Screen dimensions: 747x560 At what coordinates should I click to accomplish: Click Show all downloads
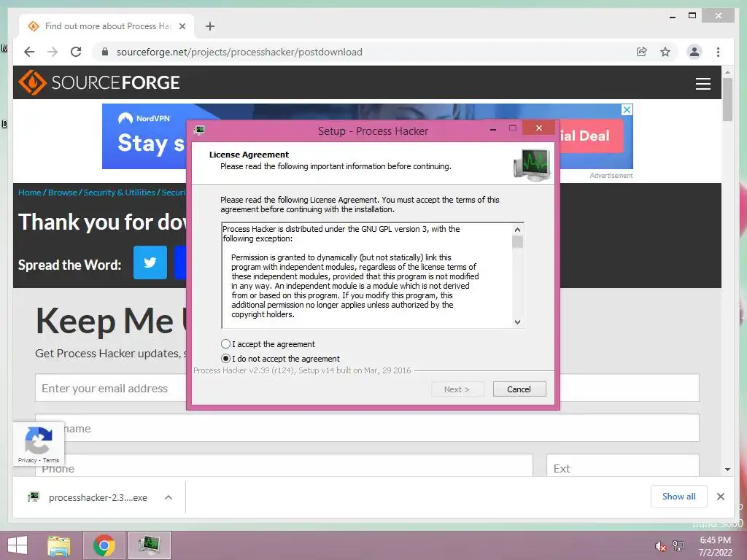pyautogui.click(x=679, y=497)
